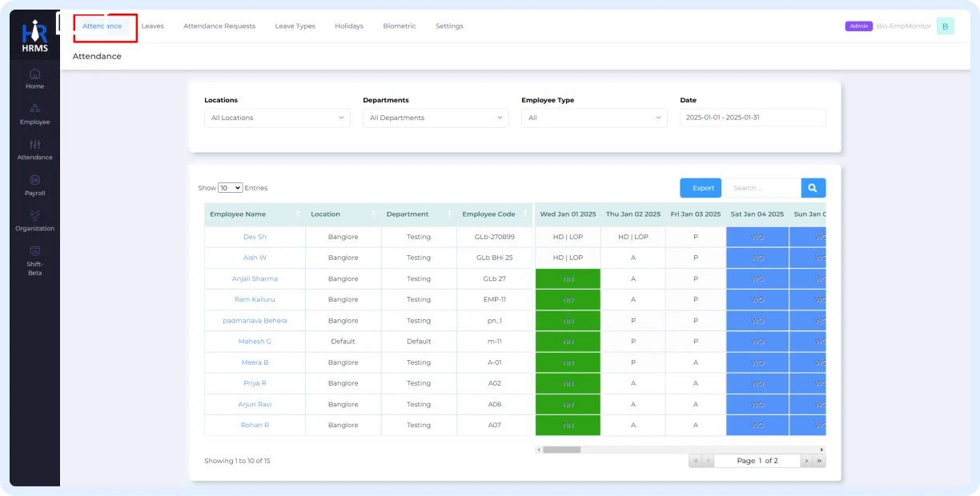
Task: Select the Organization sidebar icon
Action: pyautogui.click(x=34, y=220)
